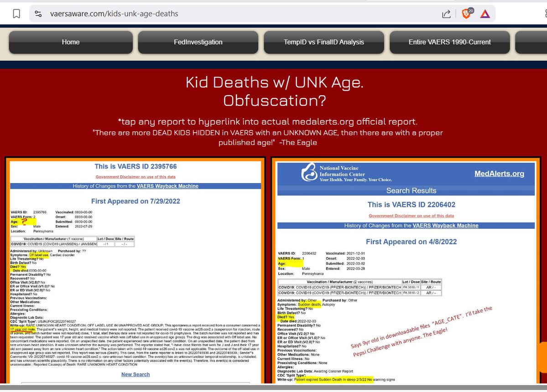Click Government Disclaimer link in report 2206402
This screenshot has width=547, height=392.
pos(412,216)
